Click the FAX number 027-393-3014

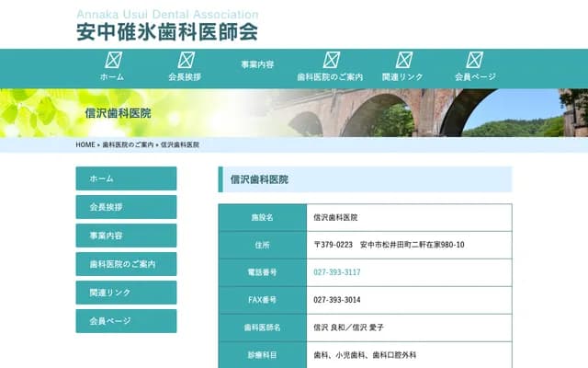pyautogui.click(x=336, y=300)
